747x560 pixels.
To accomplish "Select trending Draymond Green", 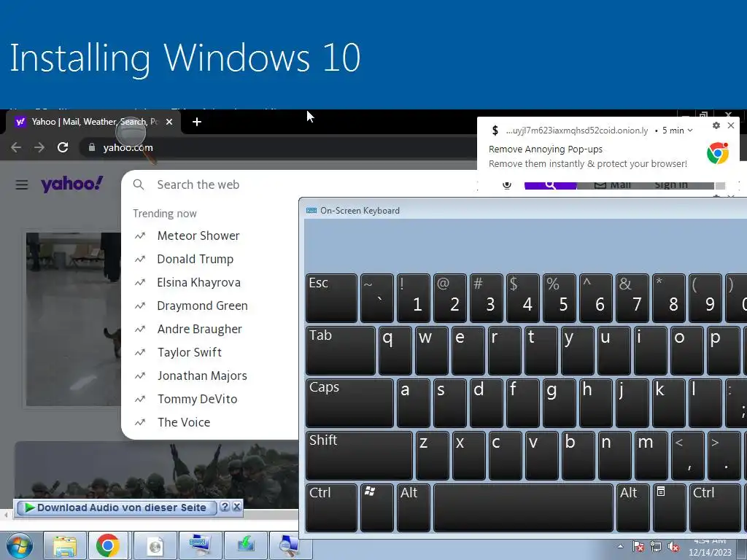I will (203, 306).
